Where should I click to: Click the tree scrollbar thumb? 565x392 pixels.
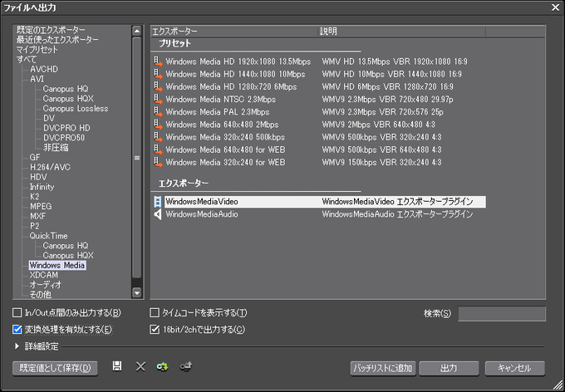[x=136, y=158]
